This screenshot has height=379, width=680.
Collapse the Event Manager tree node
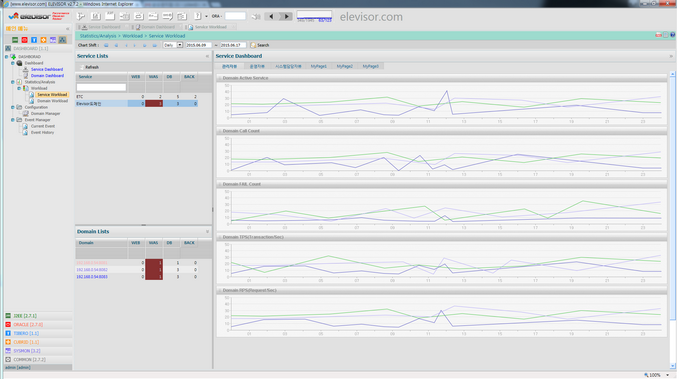tap(13, 120)
